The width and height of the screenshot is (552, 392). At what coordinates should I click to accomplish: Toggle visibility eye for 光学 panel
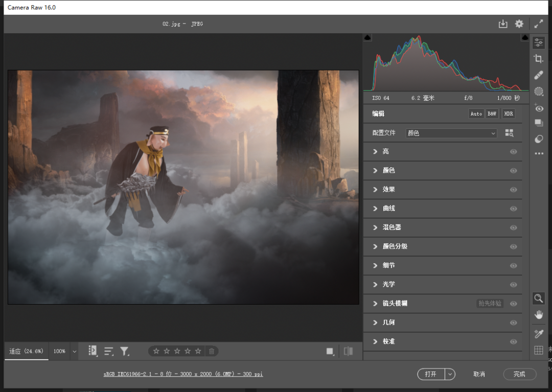point(514,285)
